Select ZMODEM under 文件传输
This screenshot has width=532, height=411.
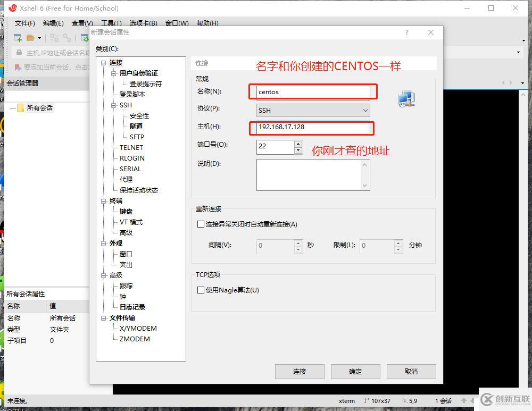coord(135,339)
